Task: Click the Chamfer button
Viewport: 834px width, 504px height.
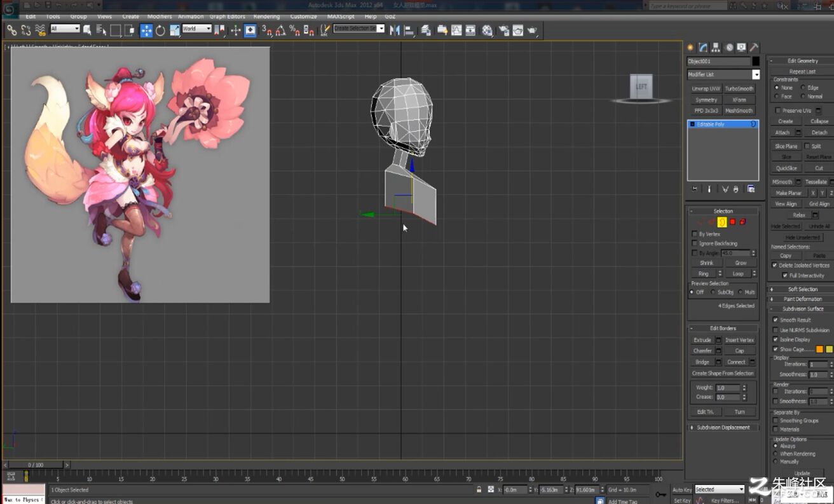Action: tap(702, 351)
